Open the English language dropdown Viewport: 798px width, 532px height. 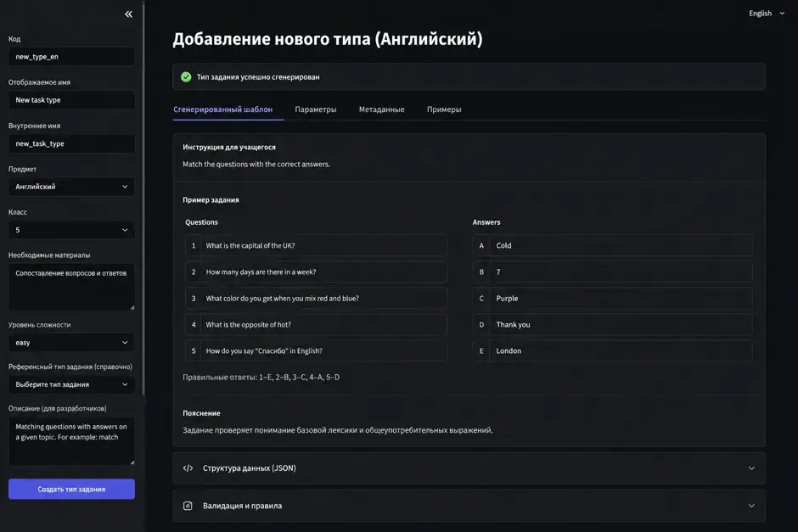coord(767,14)
